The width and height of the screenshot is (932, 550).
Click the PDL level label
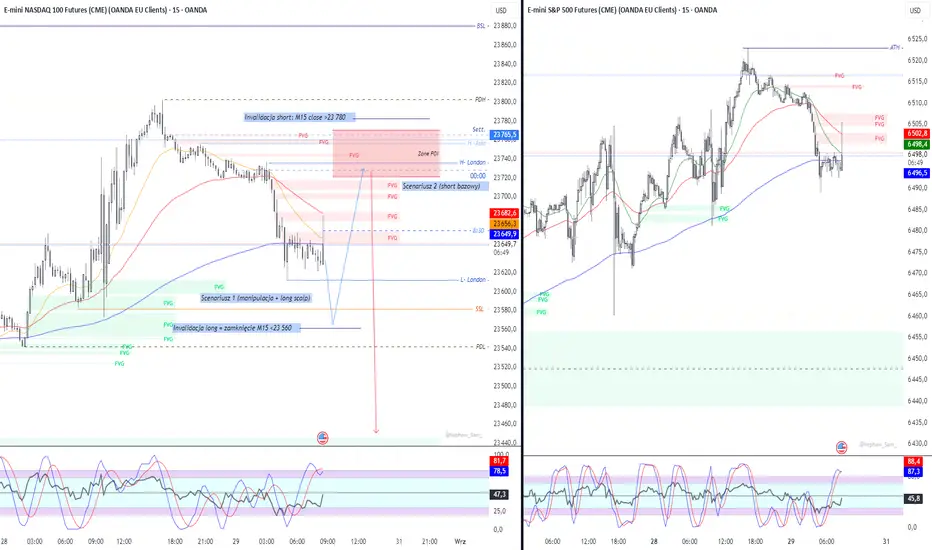(x=480, y=347)
